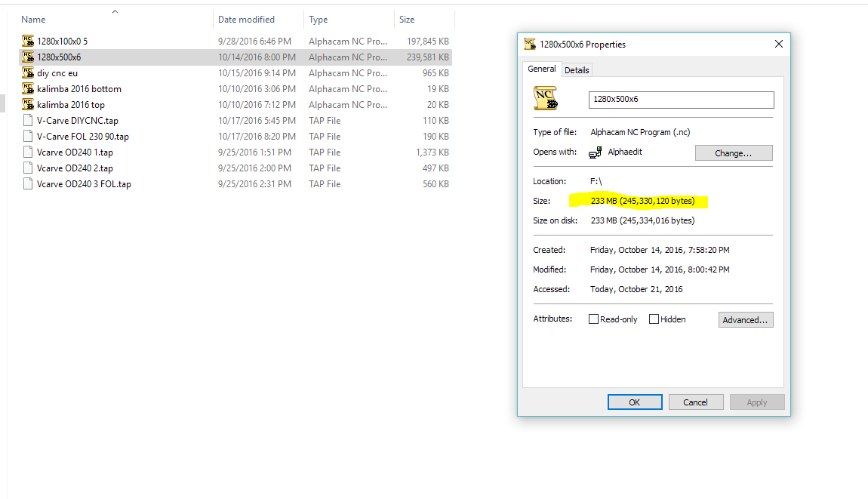
Task: Select the diy cnc eu file icon
Action: pos(29,73)
